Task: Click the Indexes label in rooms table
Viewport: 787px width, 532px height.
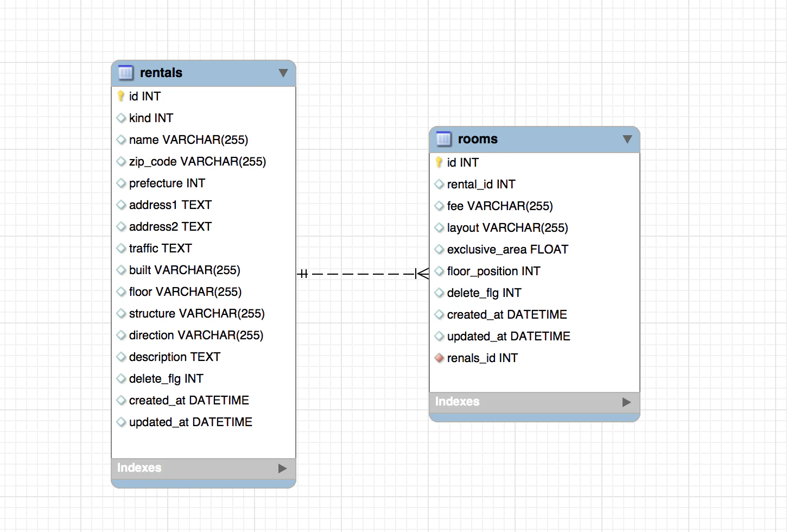Action: click(458, 402)
